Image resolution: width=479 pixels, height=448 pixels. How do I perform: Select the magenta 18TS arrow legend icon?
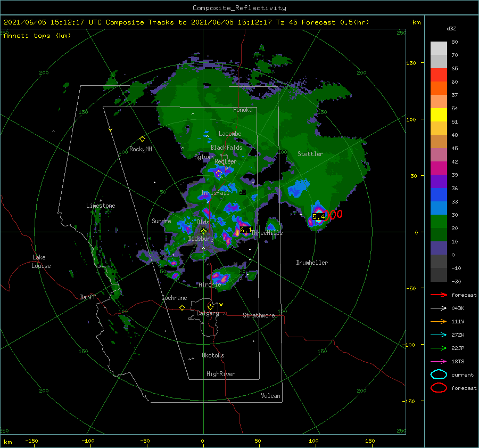tap(439, 362)
